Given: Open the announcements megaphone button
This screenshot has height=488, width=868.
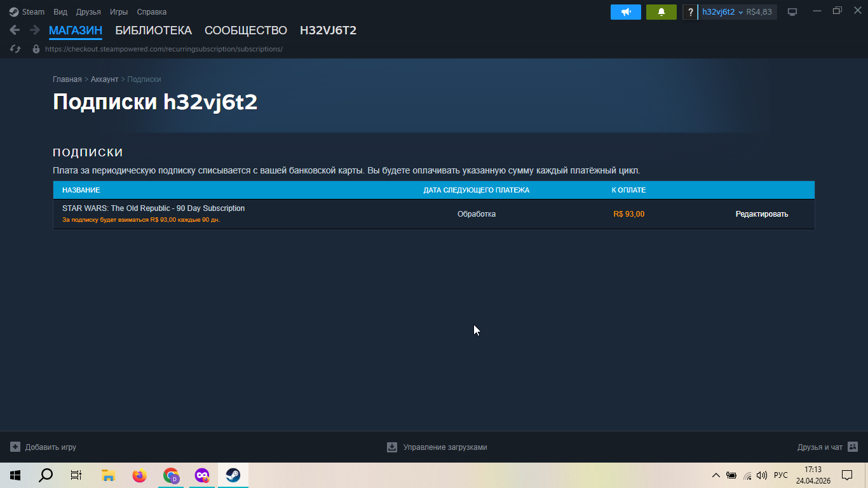Looking at the screenshot, I should pyautogui.click(x=626, y=12).
